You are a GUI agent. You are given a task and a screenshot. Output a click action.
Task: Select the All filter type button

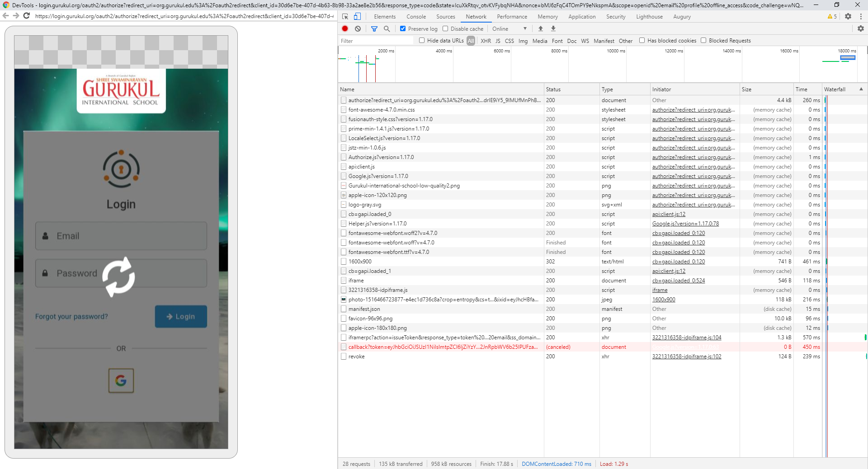471,41
